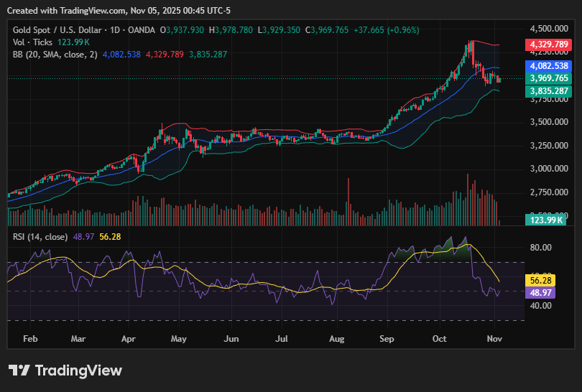Click the 4,500.000 level on the price axis
Screen dimensions: 582x392
[x=550, y=29]
